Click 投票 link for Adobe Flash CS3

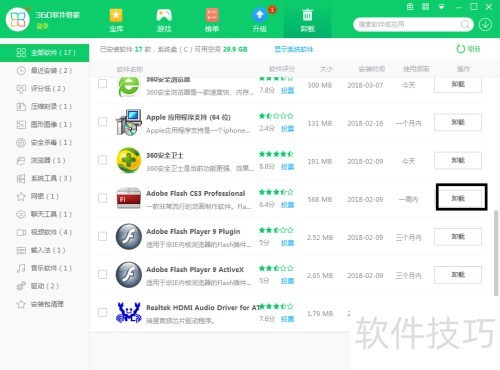(x=287, y=205)
